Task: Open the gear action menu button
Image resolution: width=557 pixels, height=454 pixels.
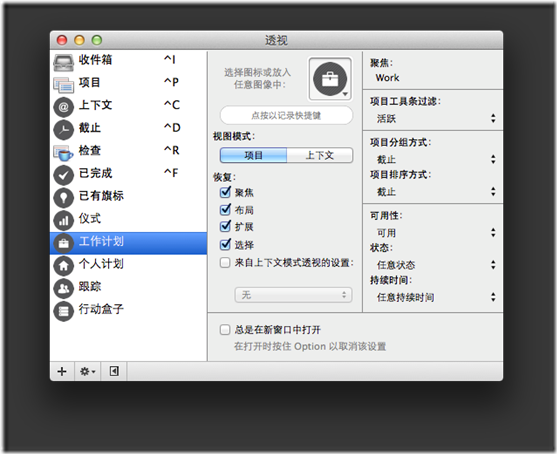Action: click(x=87, y=371)
